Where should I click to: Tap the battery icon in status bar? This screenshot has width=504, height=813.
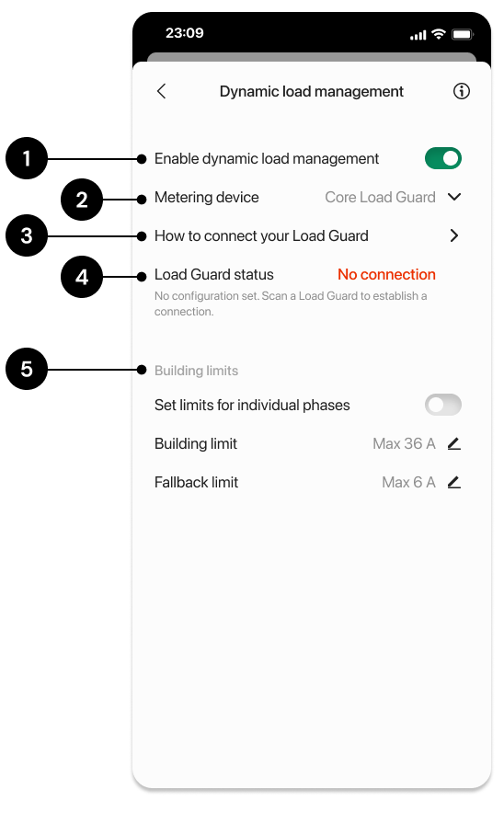point(463,34)
